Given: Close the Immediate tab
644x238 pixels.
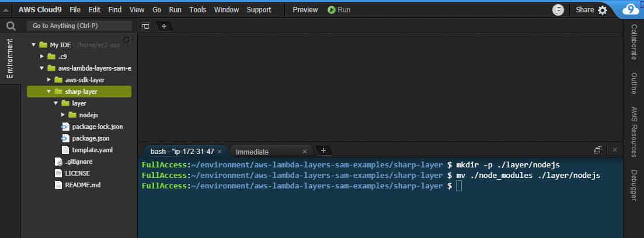Looking at the screenshot, I should [304, 152].
